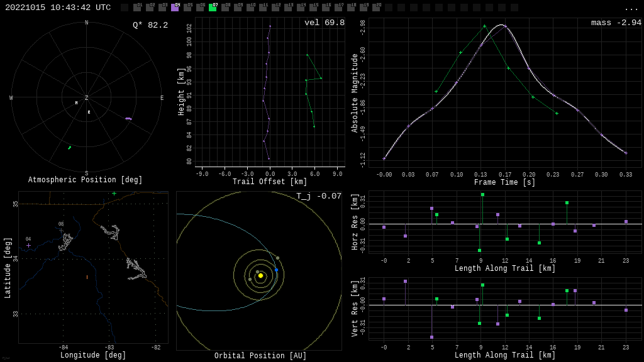Click the Atmospheric Position [deg] title
The height and width of the screenshot is (362, 644).
click(85, 180)
